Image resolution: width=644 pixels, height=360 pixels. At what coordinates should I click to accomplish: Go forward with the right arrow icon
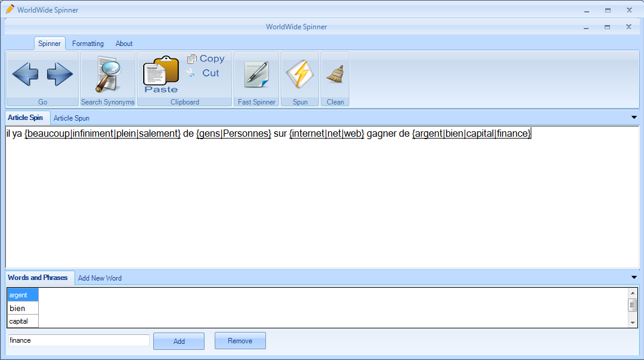[60, 75]
